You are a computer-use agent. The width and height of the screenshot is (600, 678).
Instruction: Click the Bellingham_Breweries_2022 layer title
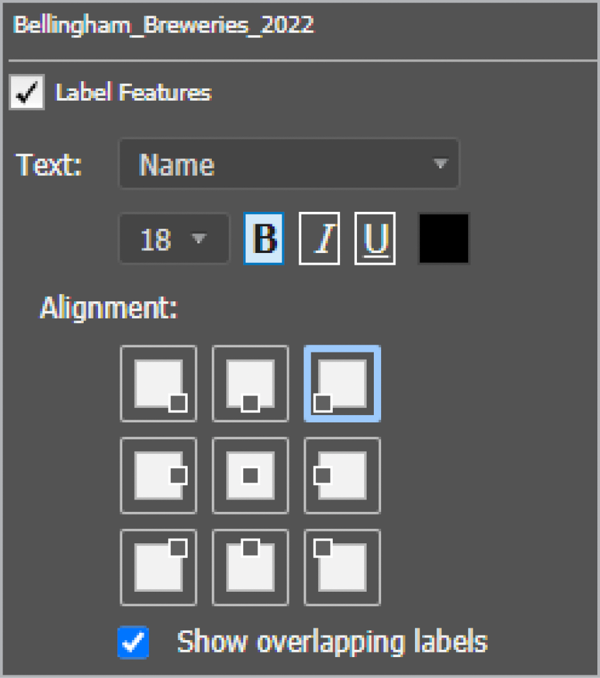pos(163,25)
